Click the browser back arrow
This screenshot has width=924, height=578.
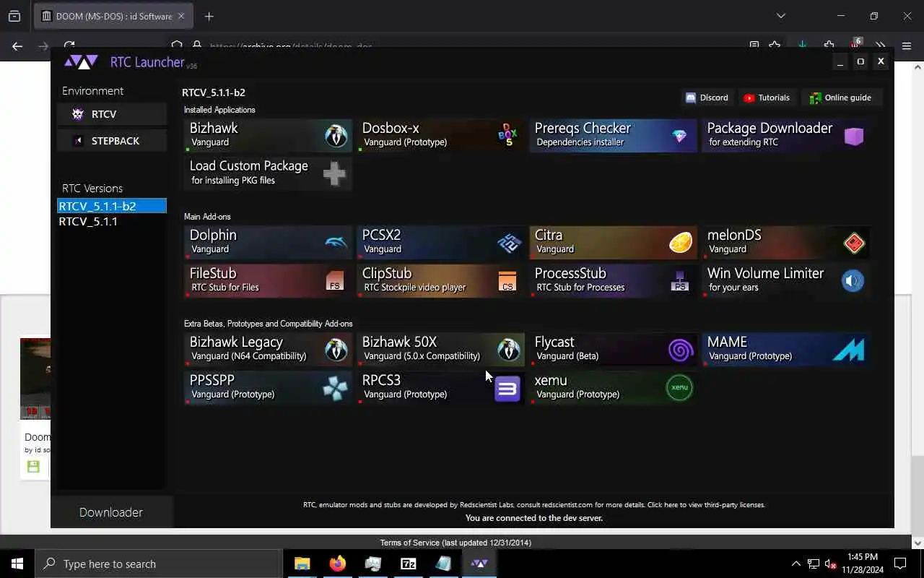point(17,46)
